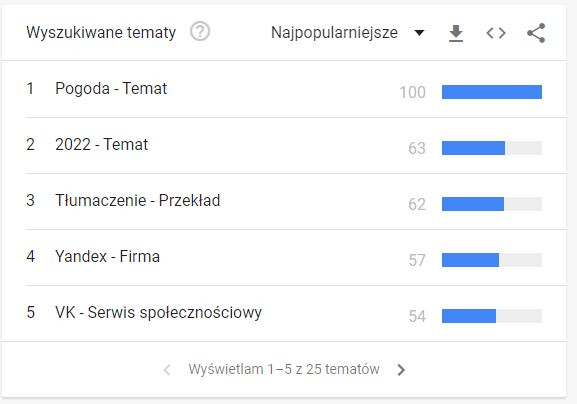Screen dimensions: 577x404
Task: Select VK - Serwis społecznościowy topic
Action: pyautogui.click(x=159, y=313)
